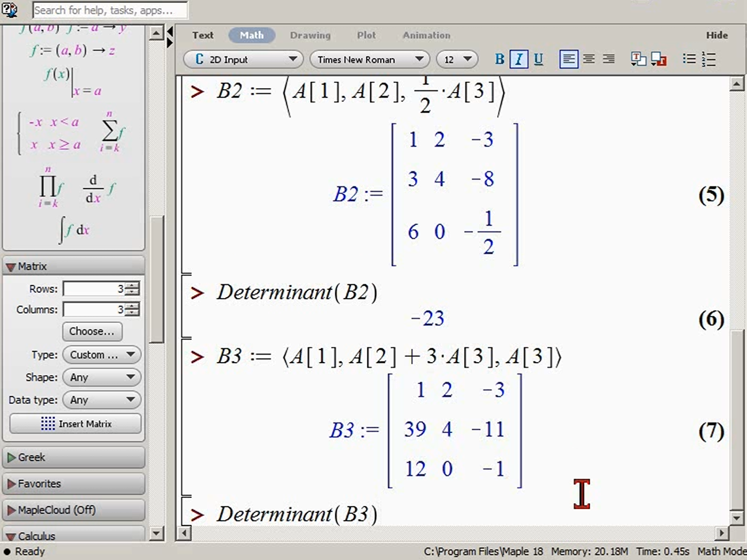This screenshot has height=560, width=747.
Task: Open the matrix Shape dropdown
Action: coord(101,377)
